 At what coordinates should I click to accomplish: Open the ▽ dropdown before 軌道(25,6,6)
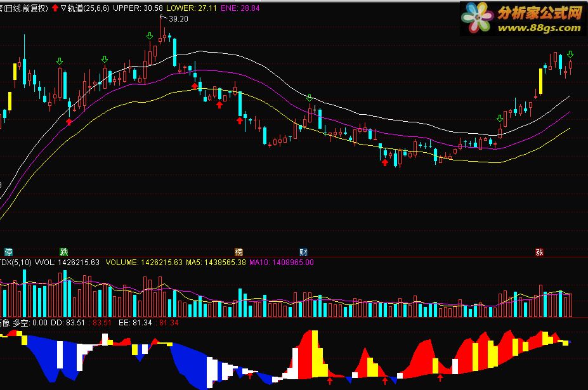pos(63,8)
